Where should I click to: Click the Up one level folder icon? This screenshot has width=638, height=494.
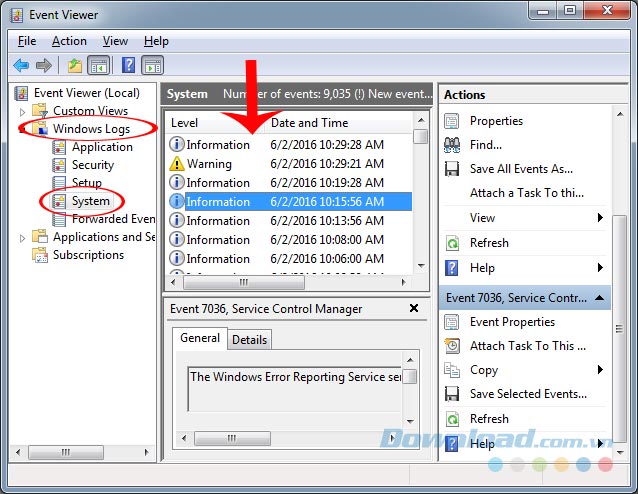pyautogui.click(x=74, y=65)
